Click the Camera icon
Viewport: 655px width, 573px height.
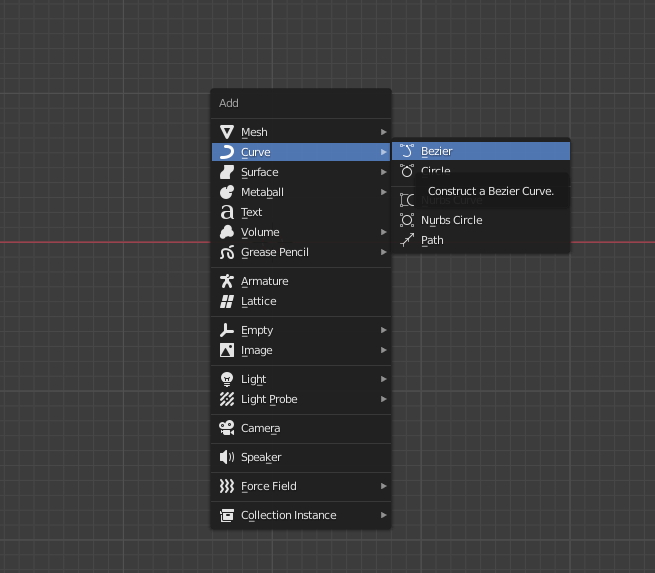pos(227,428)
